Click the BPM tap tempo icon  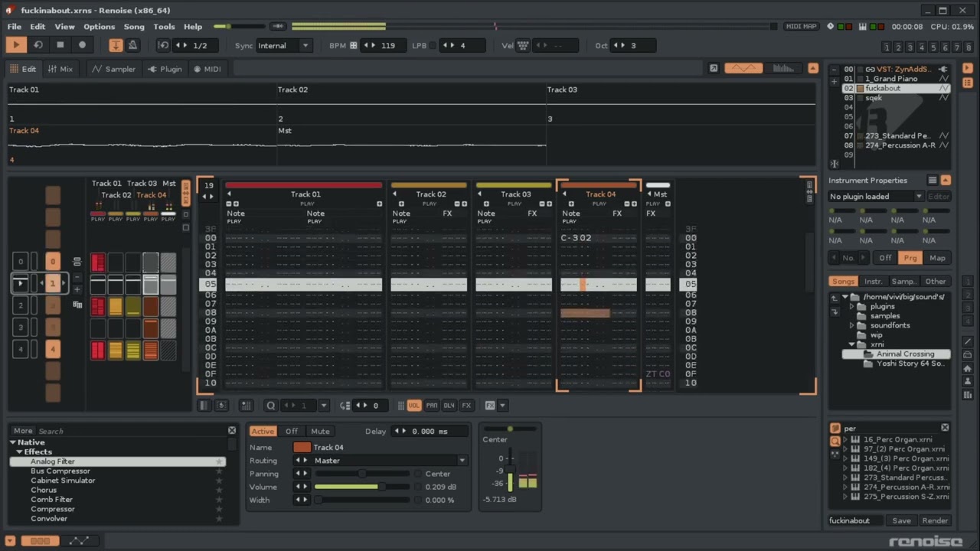pos(354,45)
